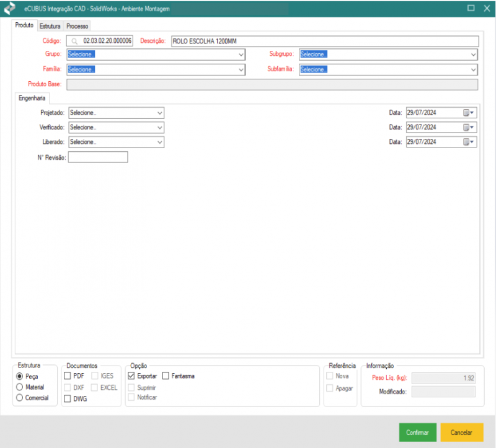This screenshot has width=496, height=448.
Task: Click the Produto Base field
Action: click(272, 84)
